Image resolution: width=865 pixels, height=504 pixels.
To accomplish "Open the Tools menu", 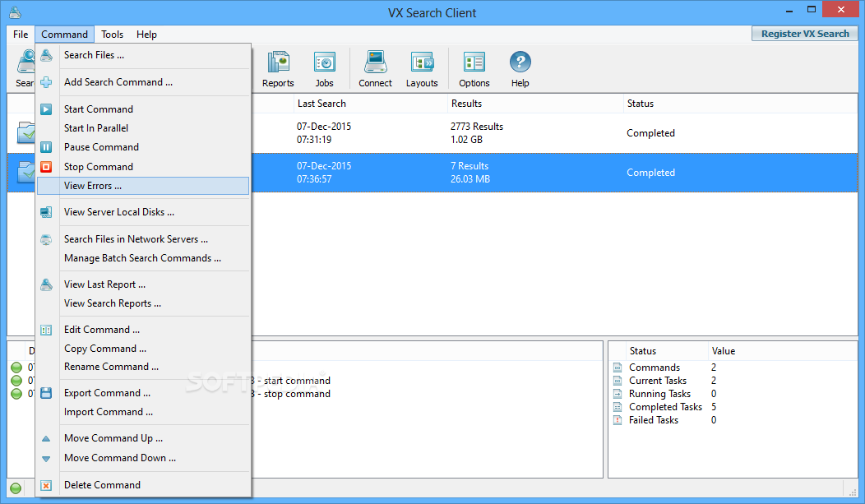I will (x=112, y=35).
